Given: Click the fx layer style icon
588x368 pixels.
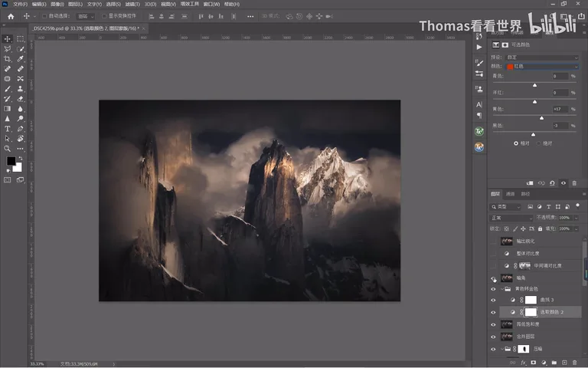Looking at the screenshot, I should pos(523,363).
